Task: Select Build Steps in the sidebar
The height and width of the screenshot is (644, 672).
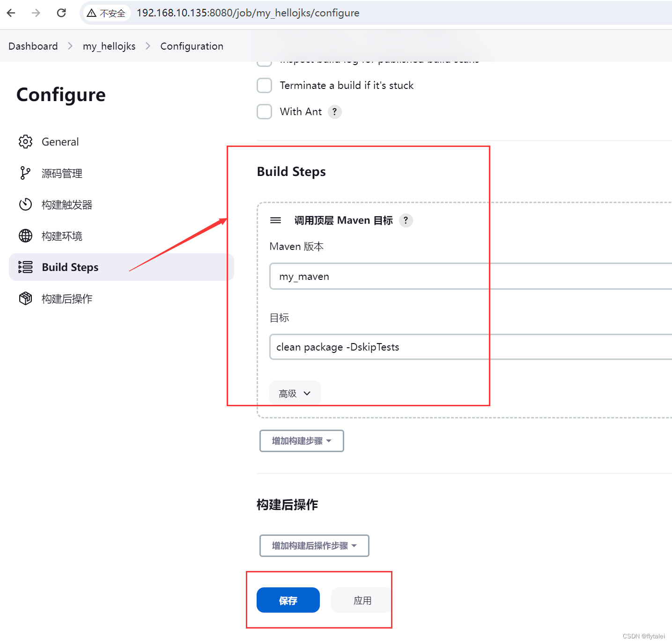Action: [x=121, y=267]
